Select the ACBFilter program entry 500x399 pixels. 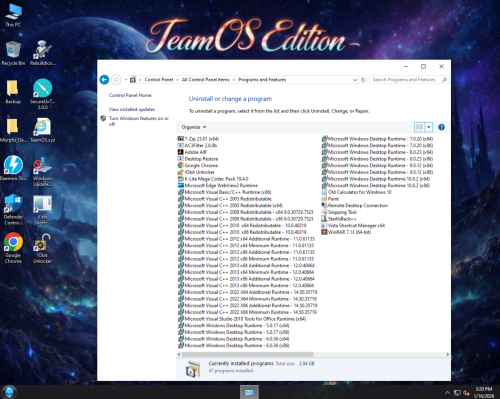tap(197, 145)
